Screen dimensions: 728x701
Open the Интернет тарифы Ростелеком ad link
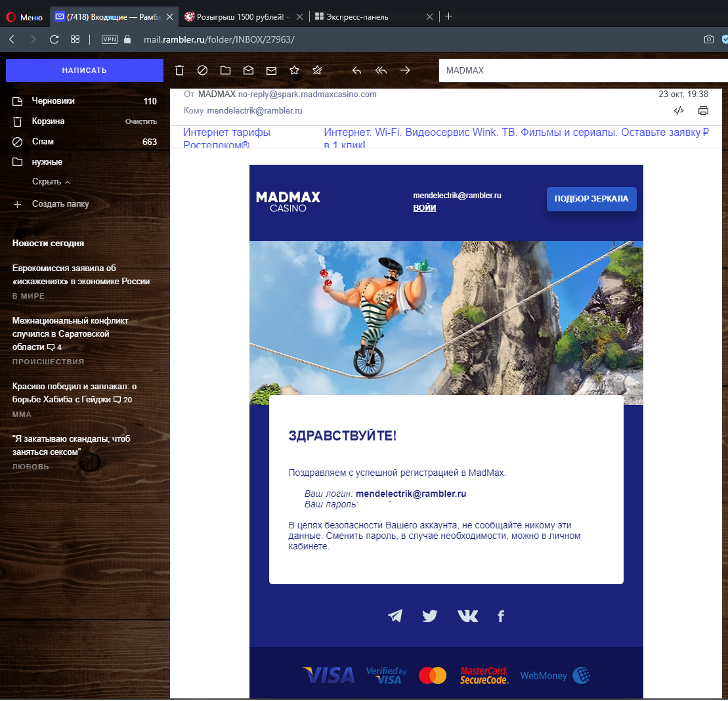point(226,138)
